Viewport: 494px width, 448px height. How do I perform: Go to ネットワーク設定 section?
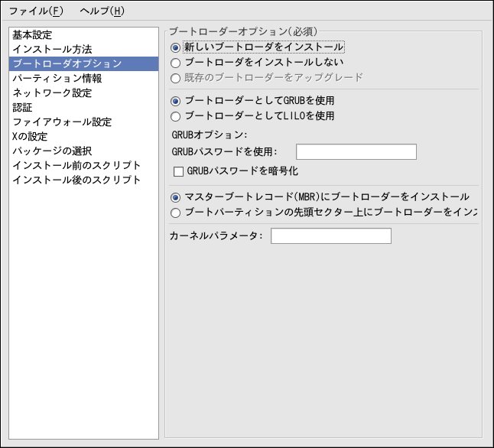(x=52, y=93)
